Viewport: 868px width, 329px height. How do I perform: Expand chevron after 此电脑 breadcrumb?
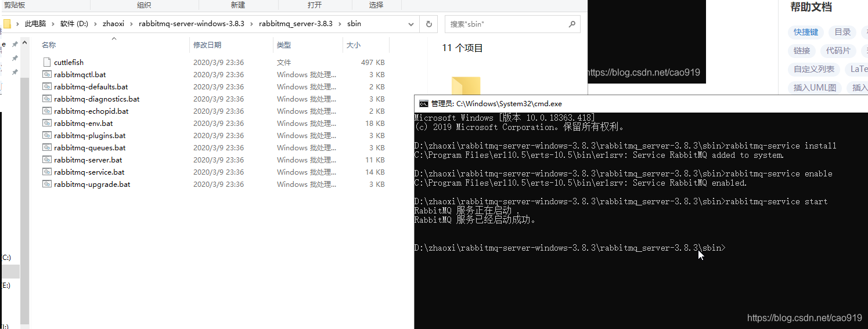53,24
